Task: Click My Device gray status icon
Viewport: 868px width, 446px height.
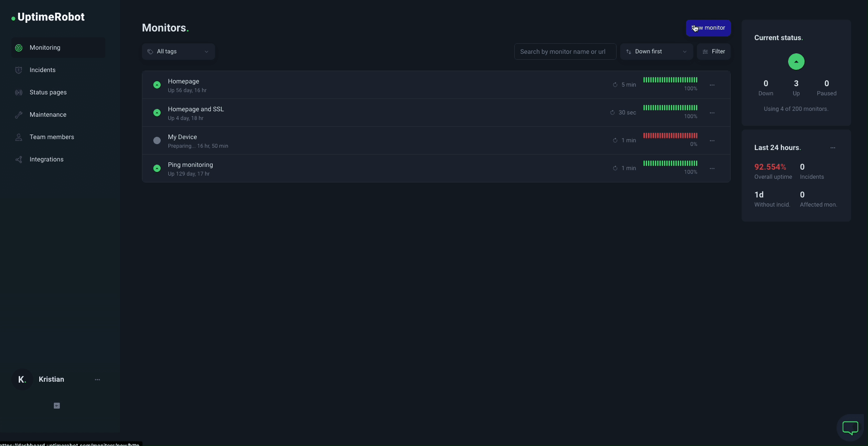Action: click(x=157, y=140)
